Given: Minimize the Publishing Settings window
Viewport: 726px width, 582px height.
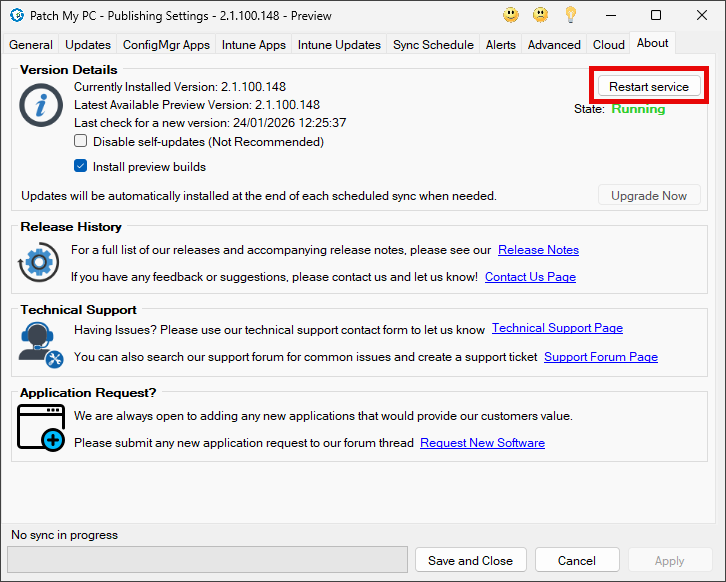Looking at the screenshot, I should (611, 15).
